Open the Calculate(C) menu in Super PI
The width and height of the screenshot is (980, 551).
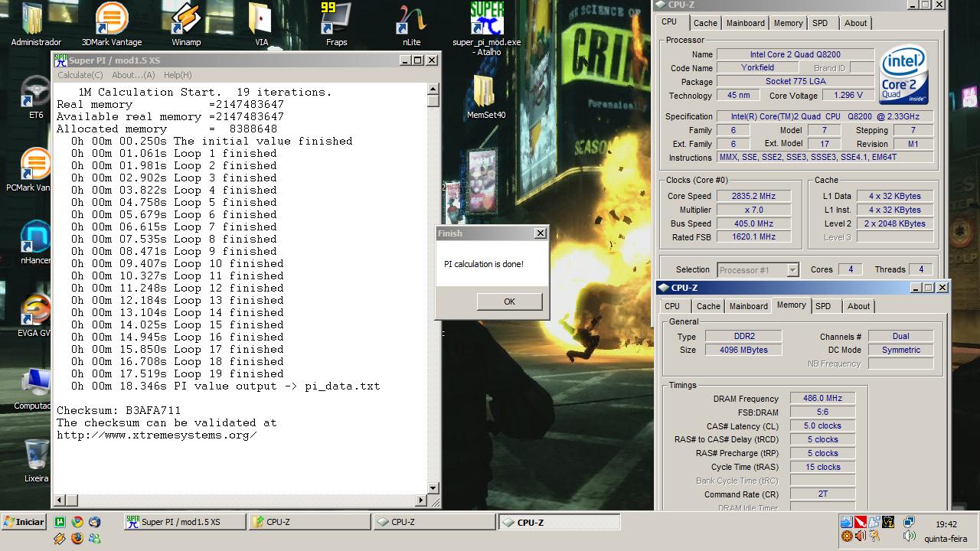(80, 75)
